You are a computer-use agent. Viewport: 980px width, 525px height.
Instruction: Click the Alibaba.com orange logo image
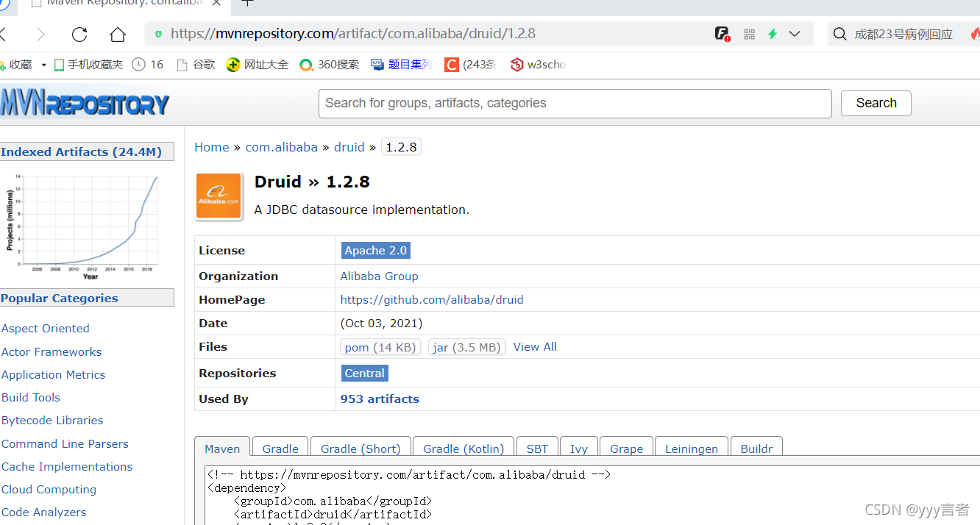(219, 196)
